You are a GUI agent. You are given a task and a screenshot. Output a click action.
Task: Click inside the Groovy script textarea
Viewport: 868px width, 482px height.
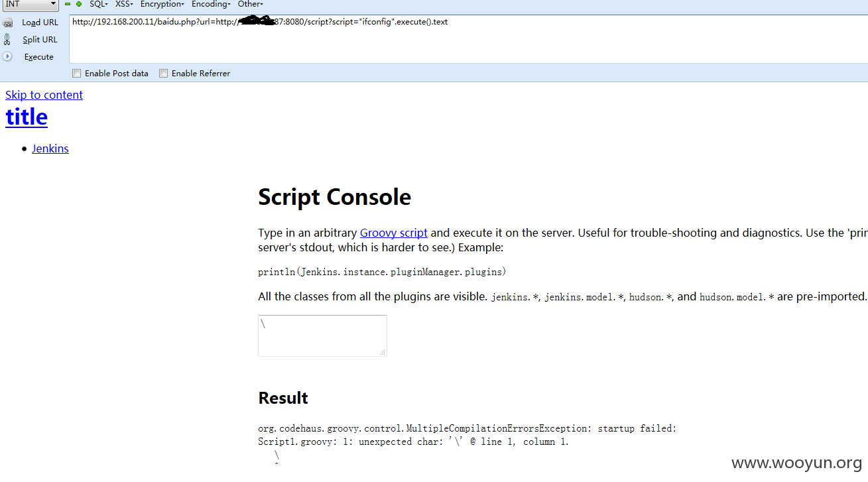(x=322, y=335)
